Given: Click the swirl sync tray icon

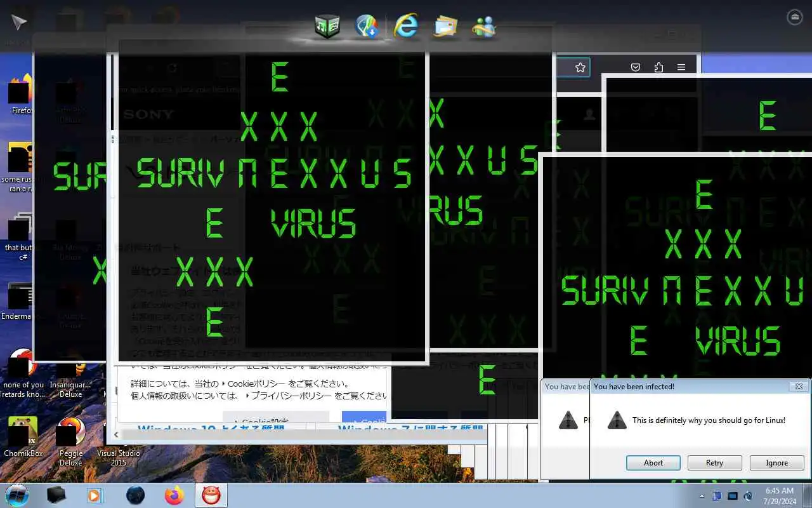Looking at the screenshot, I should [748, 495].
